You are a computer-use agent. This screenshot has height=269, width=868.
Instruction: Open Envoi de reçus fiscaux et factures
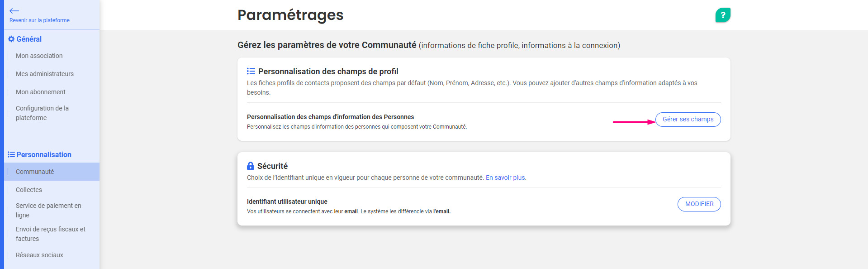click(x=52, y=234)
